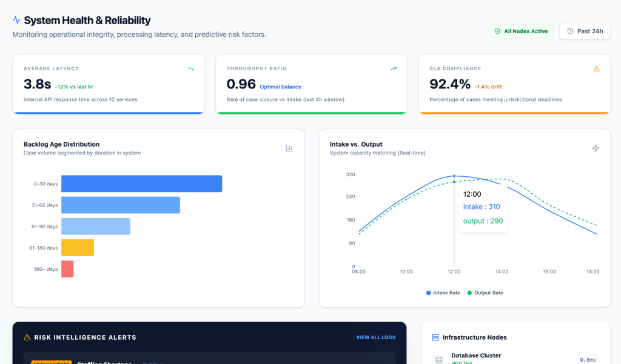Open the View All Logs link

point(376,337)
